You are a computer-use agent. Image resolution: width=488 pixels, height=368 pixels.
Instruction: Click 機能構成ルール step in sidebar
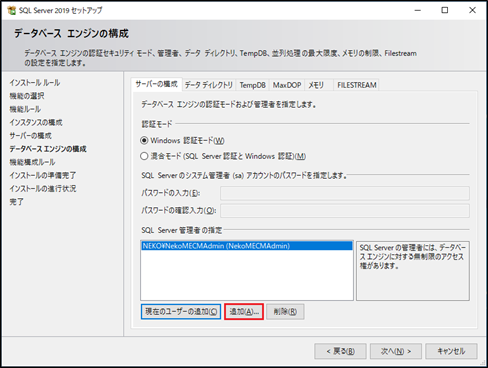tap(32, 162)
